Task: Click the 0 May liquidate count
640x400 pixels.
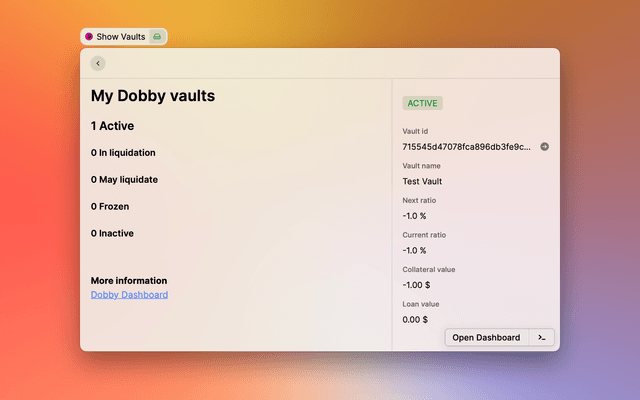Action: pyautogui.click(x=124, y=180)
